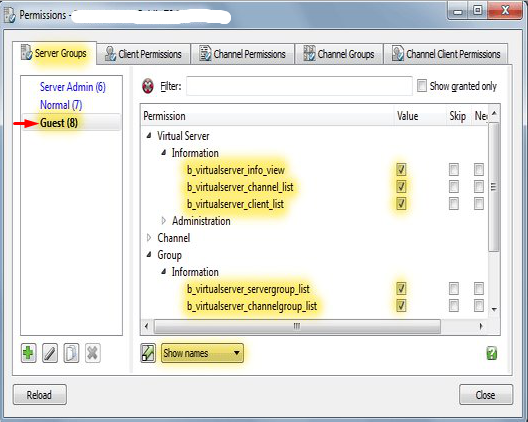Uncheck Value for b_virtualserver_info_view
This screenshot has height=422, width=528.
pyautogui.click(x=401, y=169)
